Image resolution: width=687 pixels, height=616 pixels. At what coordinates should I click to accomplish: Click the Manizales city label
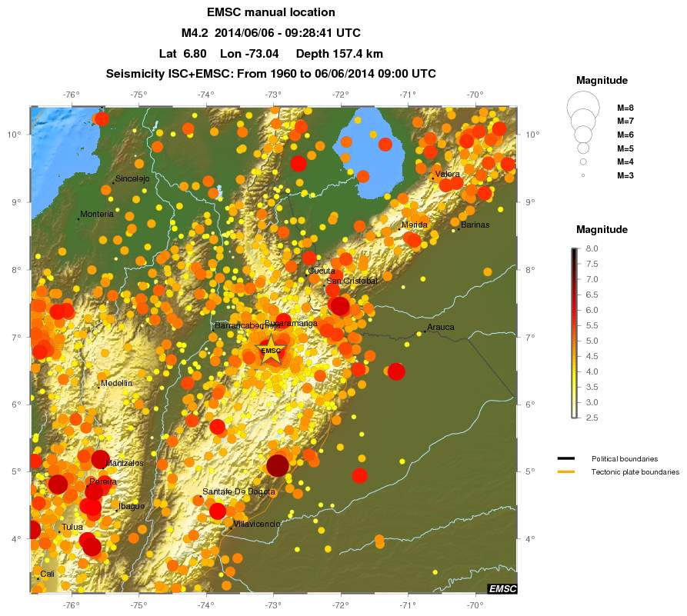tap(125, 463)
